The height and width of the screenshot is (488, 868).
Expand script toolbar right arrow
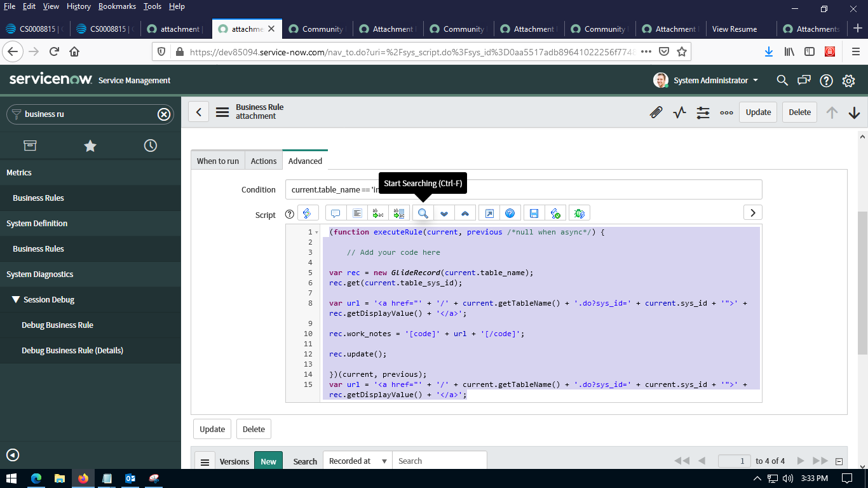[753, 213]
